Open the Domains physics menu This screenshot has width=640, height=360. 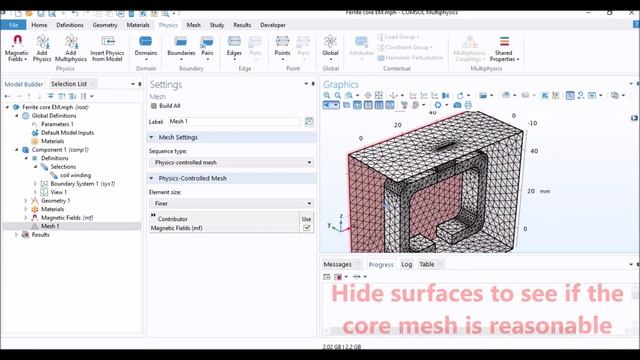pos(146,47)
